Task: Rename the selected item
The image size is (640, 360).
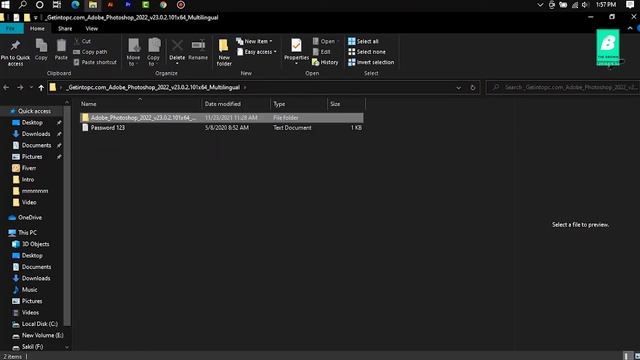Action: pos(198,50)
